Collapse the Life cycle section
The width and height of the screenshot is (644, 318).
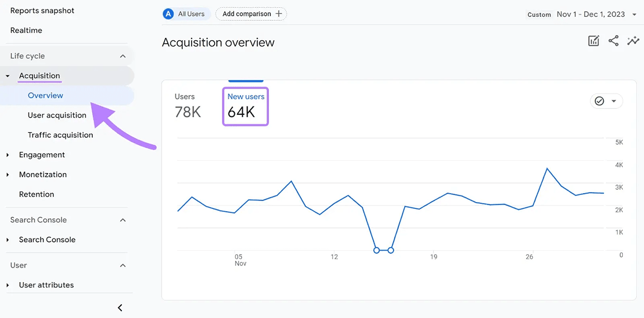(123, 56)
